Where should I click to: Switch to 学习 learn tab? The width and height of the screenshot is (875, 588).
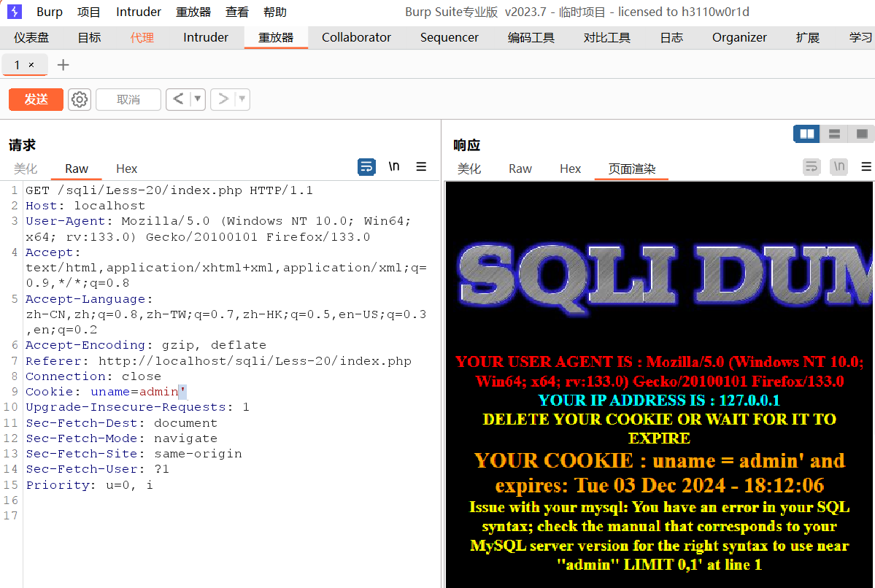coord(860,37)
